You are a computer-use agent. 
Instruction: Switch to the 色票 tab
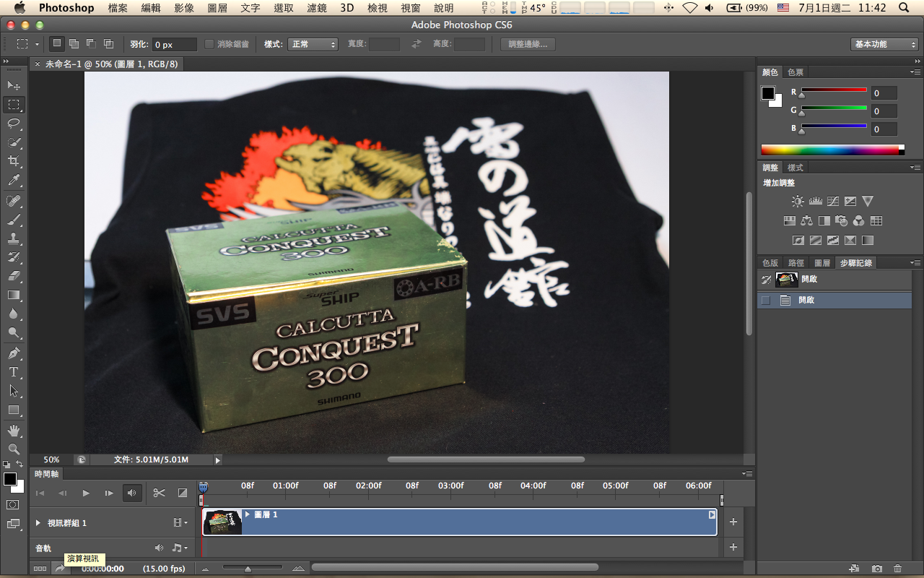796,72
